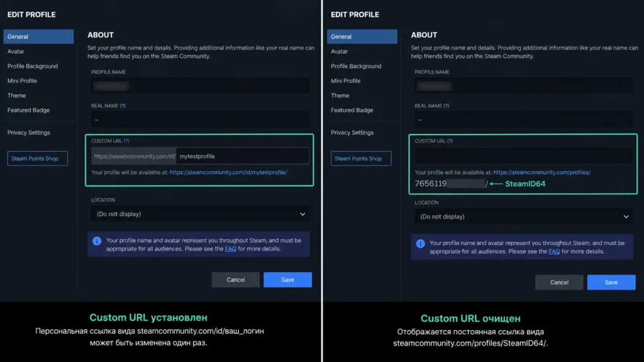
Task: Click the 7656119 SteamID number text
Action: (431, 184)
